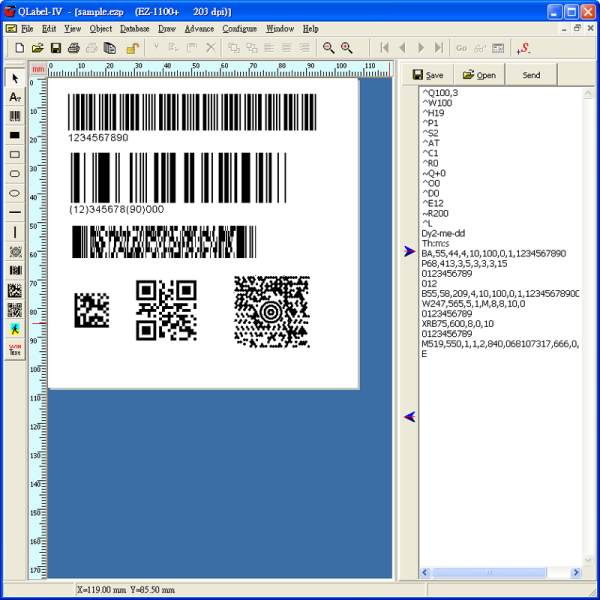The image size is (600, 600).
Task: Select the Windows text tool
Action: click(15, 350)
